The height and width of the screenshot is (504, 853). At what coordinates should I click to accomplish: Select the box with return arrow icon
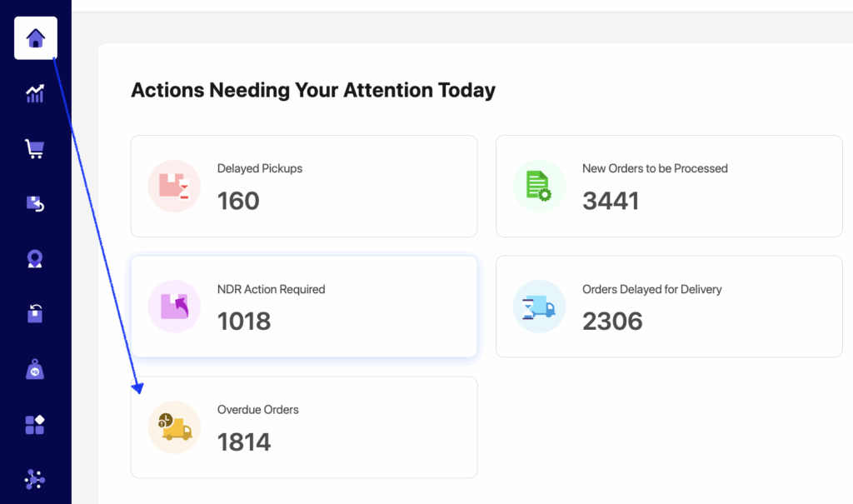35,204
